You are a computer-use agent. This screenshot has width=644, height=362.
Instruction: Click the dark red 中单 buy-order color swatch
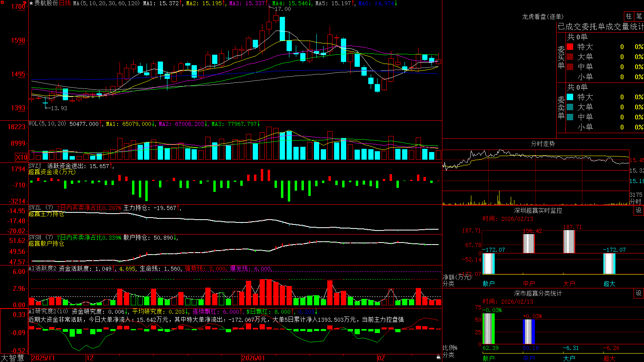[570, 67]
